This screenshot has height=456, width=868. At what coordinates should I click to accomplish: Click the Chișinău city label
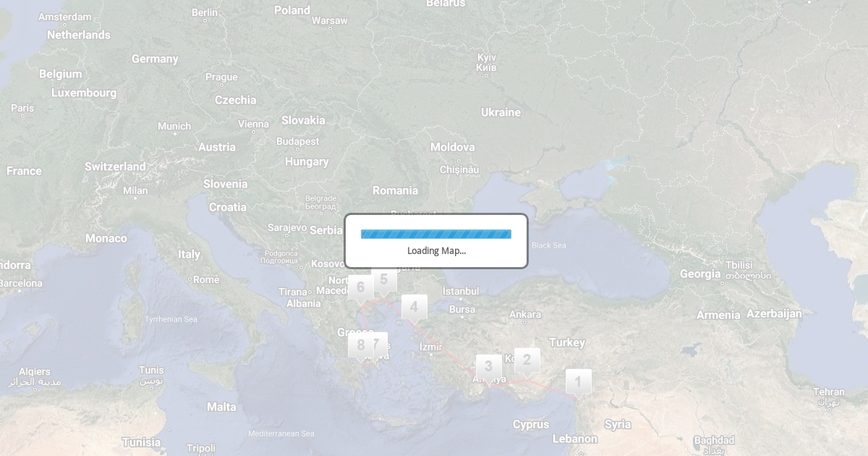459,170
